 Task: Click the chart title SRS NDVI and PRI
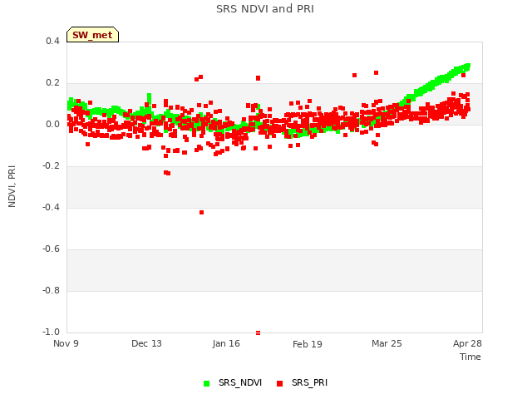265,9
